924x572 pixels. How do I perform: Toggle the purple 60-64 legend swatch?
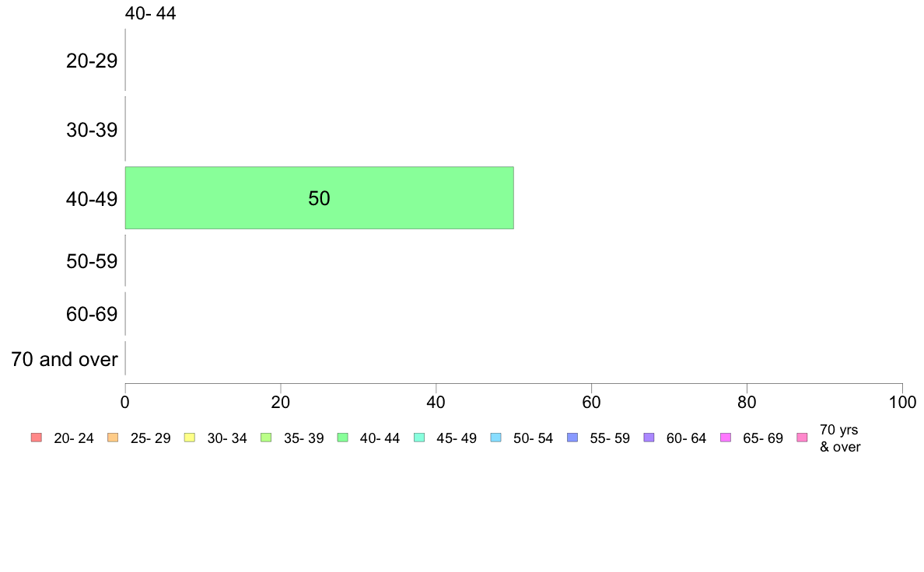point(649,437)
